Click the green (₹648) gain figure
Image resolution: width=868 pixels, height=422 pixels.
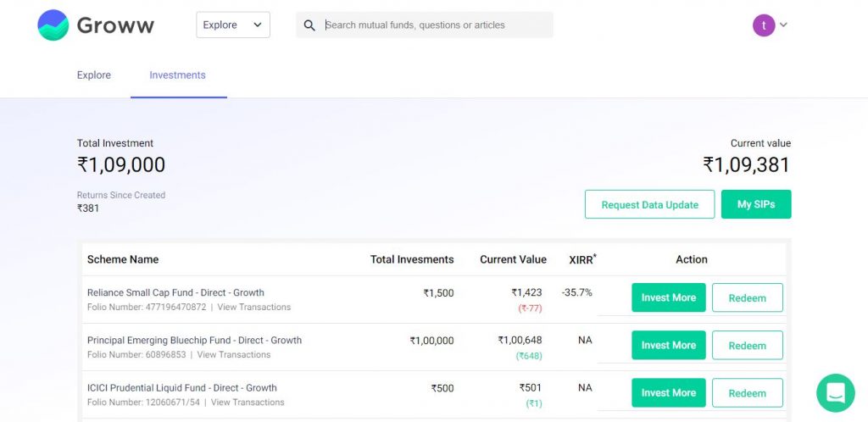tap(529, 356)
